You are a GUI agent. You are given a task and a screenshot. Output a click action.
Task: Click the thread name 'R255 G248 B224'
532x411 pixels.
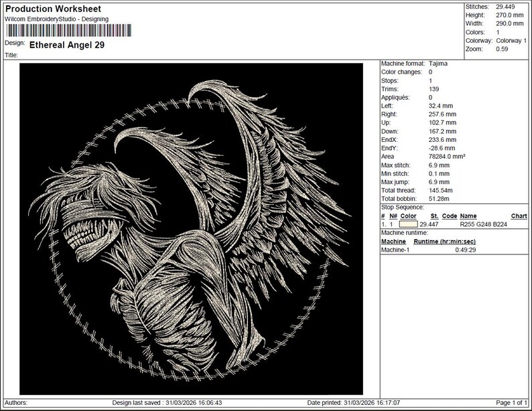484,224
